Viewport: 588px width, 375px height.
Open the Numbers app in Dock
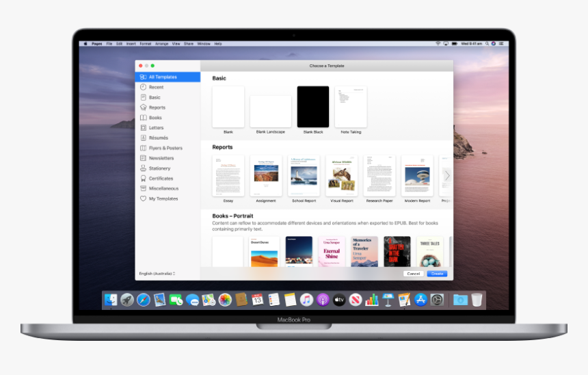[x=372, y=300]
